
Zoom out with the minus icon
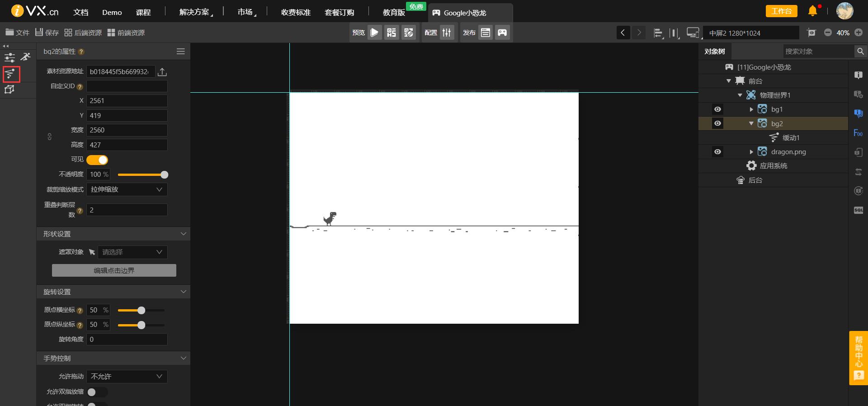(828, 33)
